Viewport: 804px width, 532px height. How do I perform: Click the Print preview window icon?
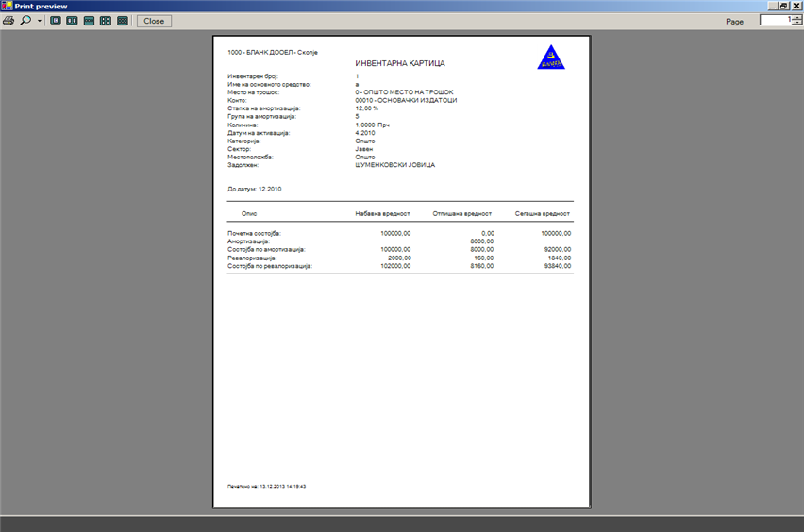tap(7, 6)
